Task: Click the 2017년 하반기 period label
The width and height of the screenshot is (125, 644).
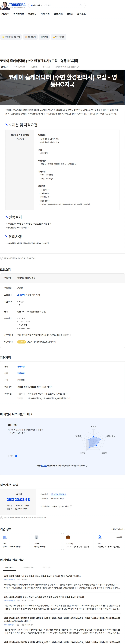Action: [x=9, y=625]
